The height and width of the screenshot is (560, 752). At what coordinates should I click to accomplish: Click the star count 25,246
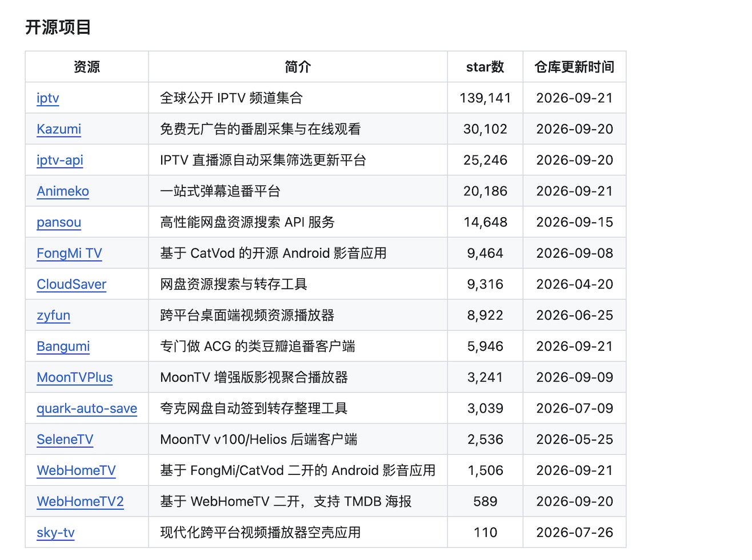[x=485, y=160]
